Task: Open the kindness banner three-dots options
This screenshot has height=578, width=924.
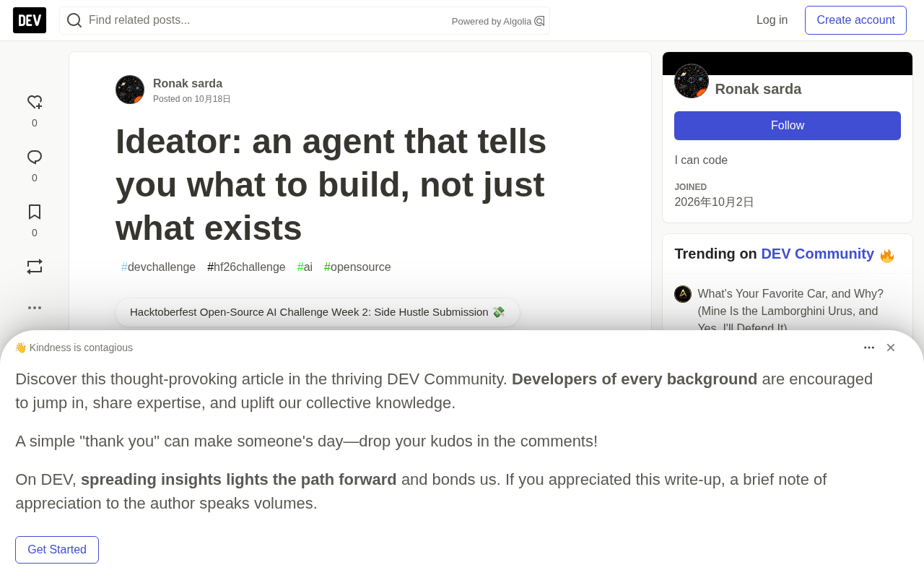Action: 869,348
